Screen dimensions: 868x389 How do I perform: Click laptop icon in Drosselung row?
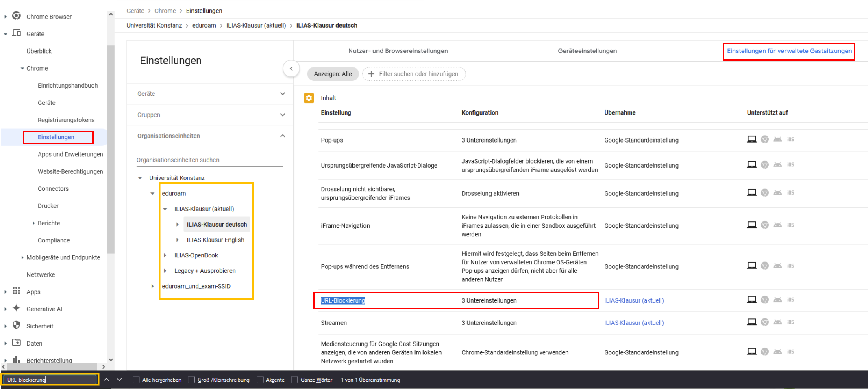pyautogui.click(x=752, y=192)
